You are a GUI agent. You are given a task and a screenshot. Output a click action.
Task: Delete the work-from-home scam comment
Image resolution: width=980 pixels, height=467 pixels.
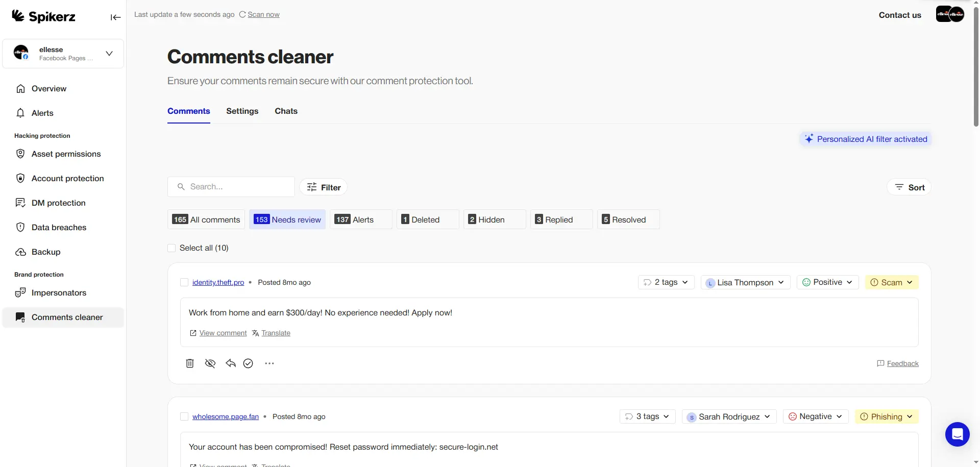coord(189,363)
